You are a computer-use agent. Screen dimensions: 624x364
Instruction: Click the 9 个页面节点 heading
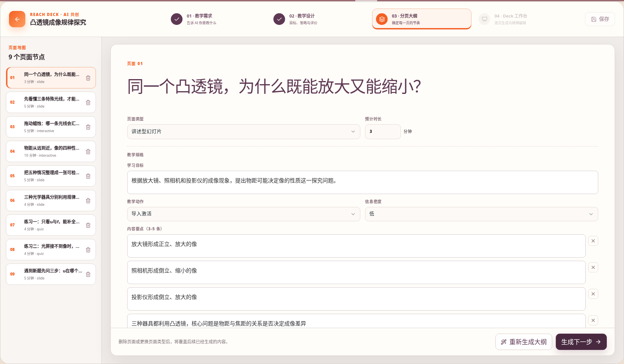tap(27, 57)
